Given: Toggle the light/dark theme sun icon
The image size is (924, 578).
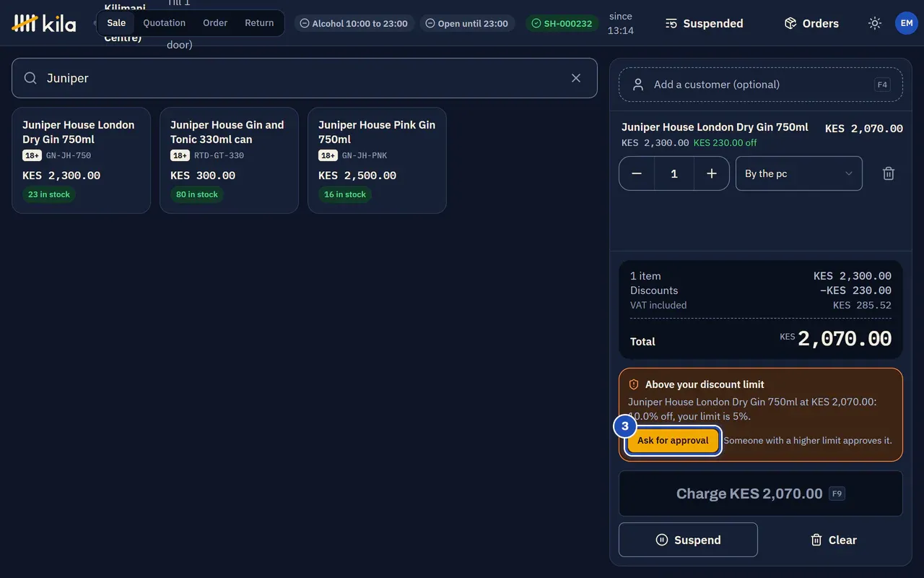Looking at the screenshot, I should click(x=875, y=23).
